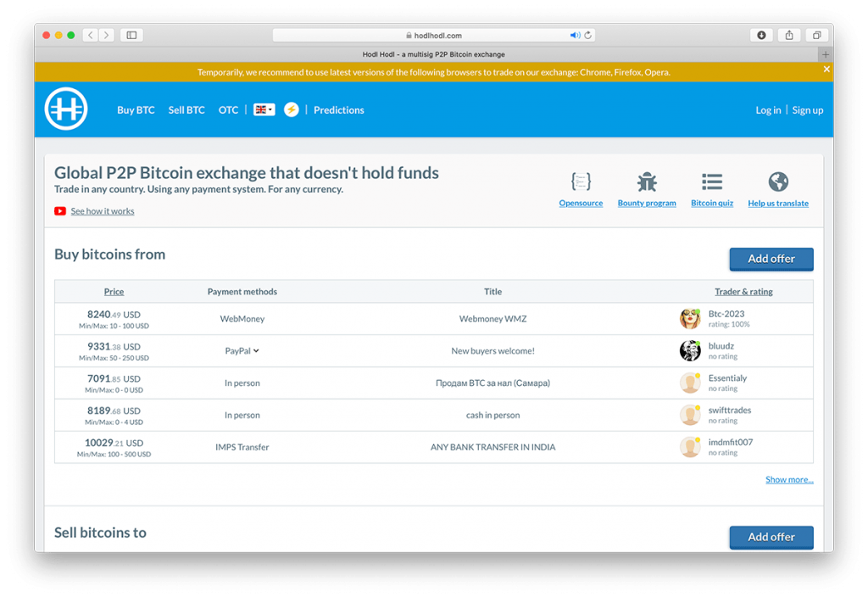Sort by Trader & rating header
This screenshot has height=598, width=868.
point(743,292)
